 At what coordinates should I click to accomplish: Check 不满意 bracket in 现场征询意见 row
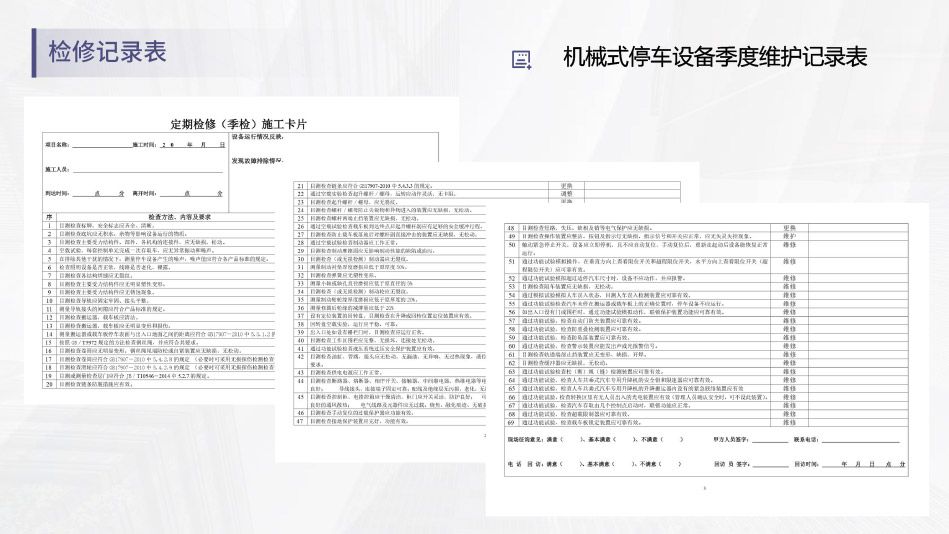coord(672,440)
